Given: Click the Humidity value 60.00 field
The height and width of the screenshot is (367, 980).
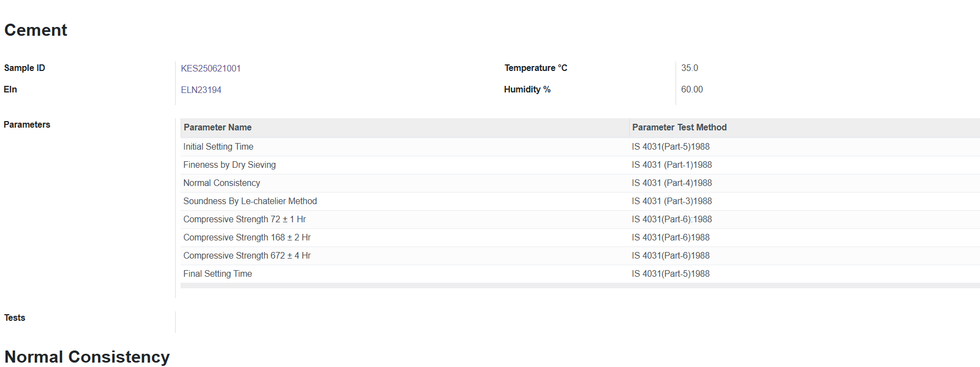Looking at the screenshot, I should [x=692, y=90].
